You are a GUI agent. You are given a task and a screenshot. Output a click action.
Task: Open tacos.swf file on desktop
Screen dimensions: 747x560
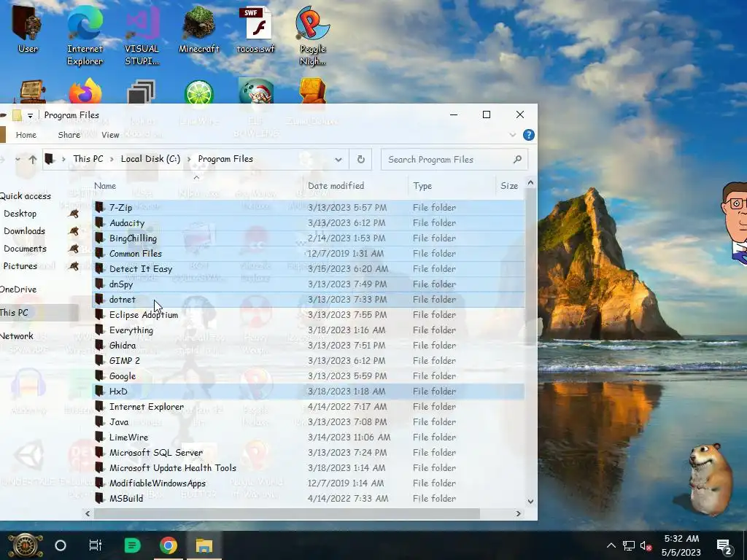(255, 28)
